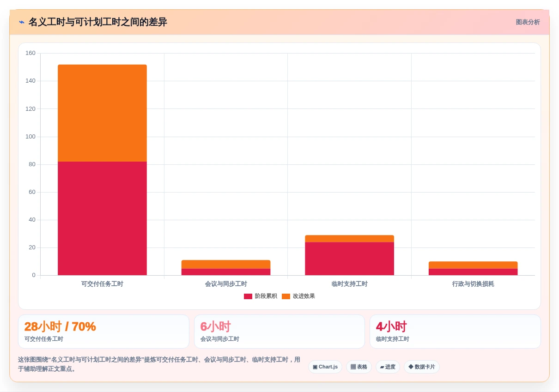Click the 数据卡片 tag chip
This screenshot has width=559, height=392.
[x=422, y=367]
